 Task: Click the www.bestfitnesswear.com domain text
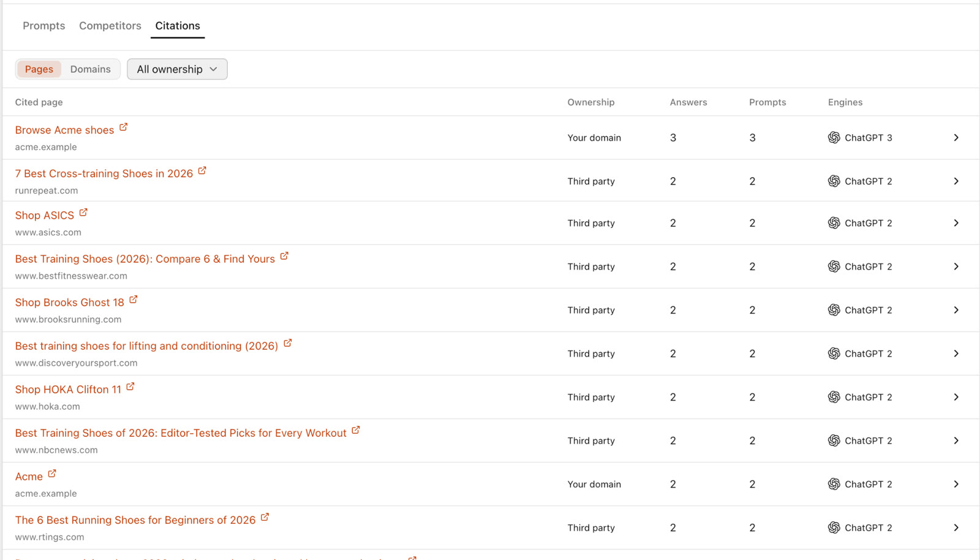tap(71, 276)
